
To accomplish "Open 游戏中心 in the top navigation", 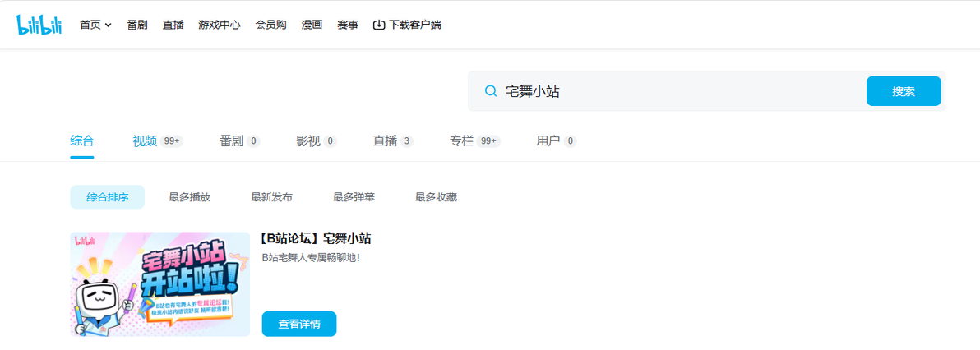I will tap(220, 25).
